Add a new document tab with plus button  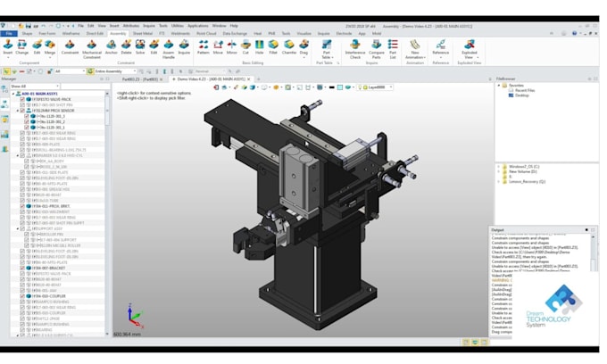tap(258, 79)
